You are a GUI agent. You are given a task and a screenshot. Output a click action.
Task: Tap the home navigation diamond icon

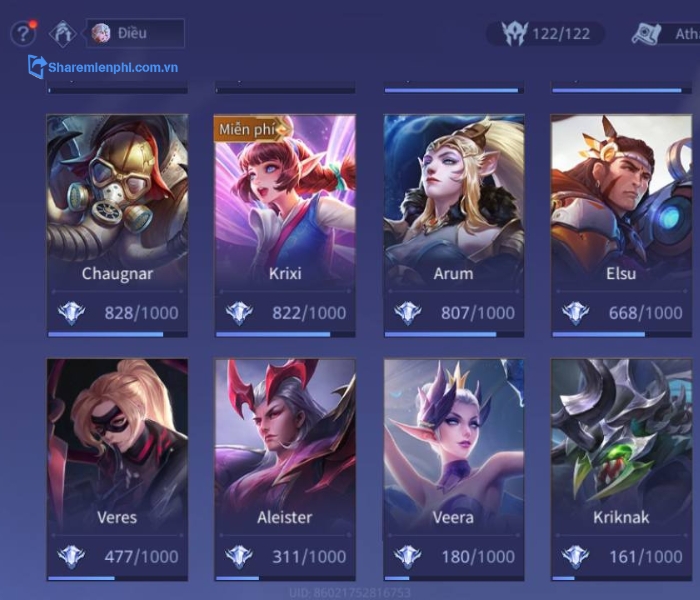point(62,33)
